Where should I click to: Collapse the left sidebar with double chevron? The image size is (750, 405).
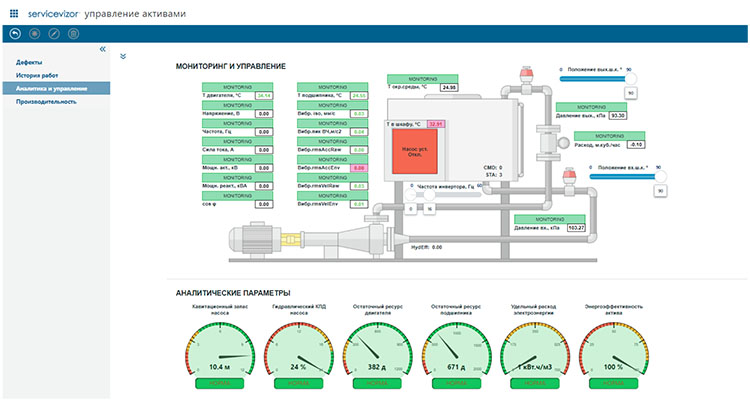103,49
